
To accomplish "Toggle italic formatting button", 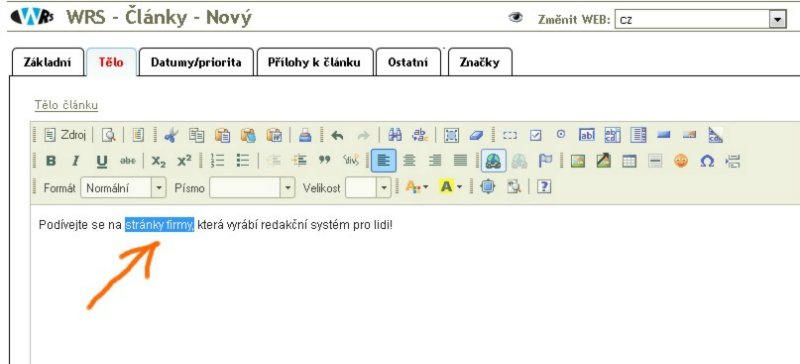I will point(76,161).
